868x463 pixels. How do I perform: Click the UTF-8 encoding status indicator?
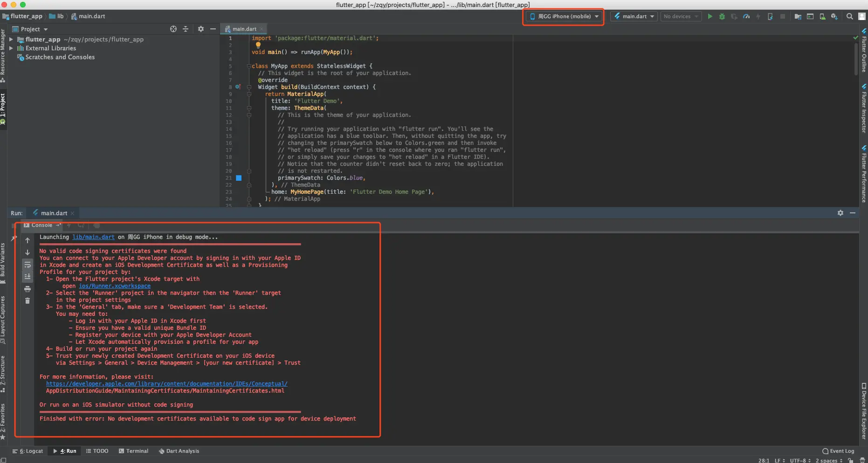click(x=800, y=460)
